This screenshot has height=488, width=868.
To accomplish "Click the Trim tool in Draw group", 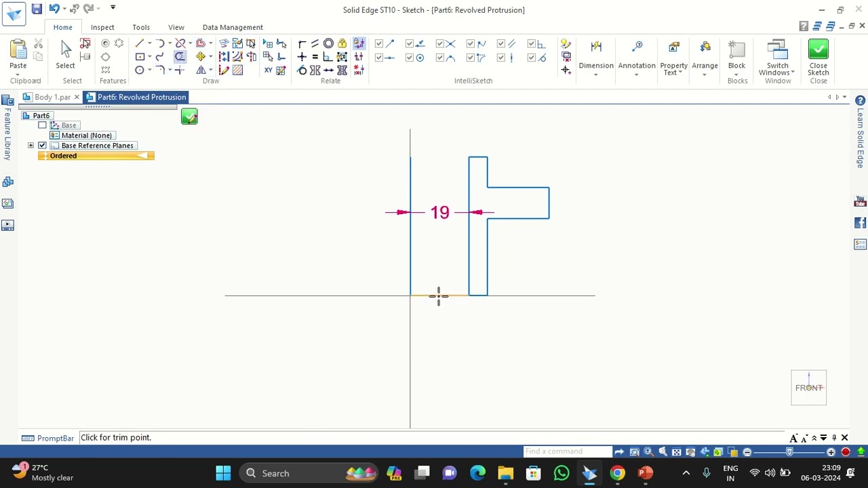I will click(x=180, y=57).
